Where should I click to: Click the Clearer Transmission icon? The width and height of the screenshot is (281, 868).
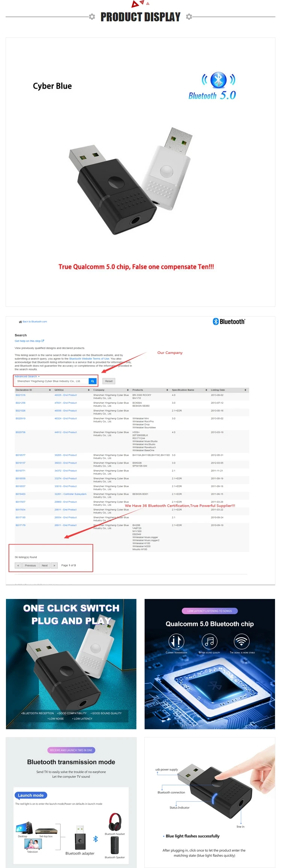tap(176, 641)
